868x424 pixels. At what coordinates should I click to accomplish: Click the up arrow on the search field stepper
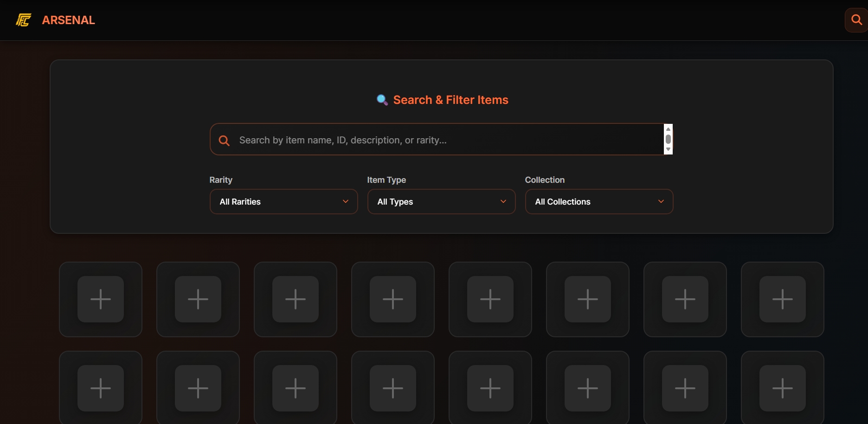coord(668,129)
